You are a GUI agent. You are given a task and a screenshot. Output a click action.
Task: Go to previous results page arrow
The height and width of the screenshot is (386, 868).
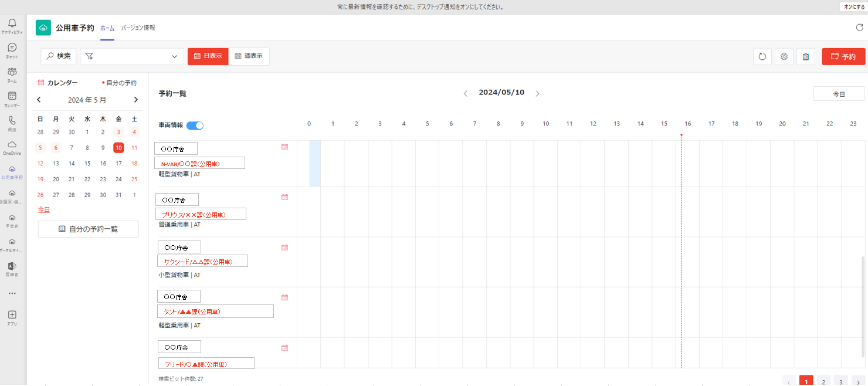pos(789,382)
